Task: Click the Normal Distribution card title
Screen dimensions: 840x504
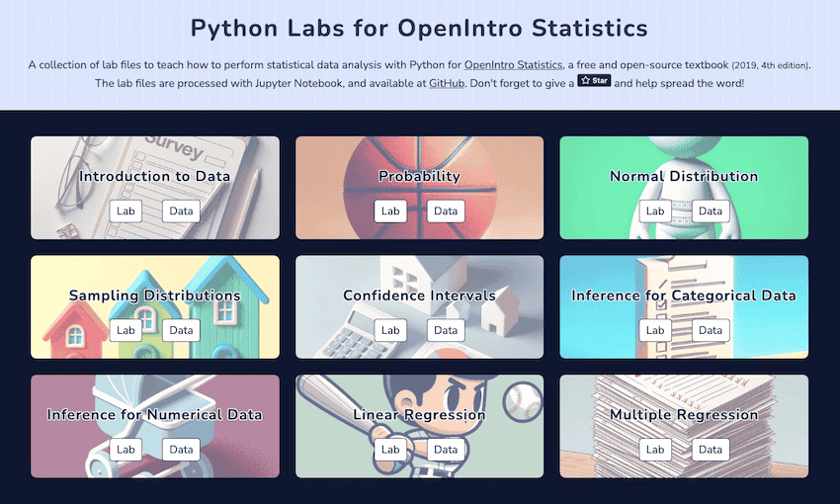Action: tap(684, 176)
